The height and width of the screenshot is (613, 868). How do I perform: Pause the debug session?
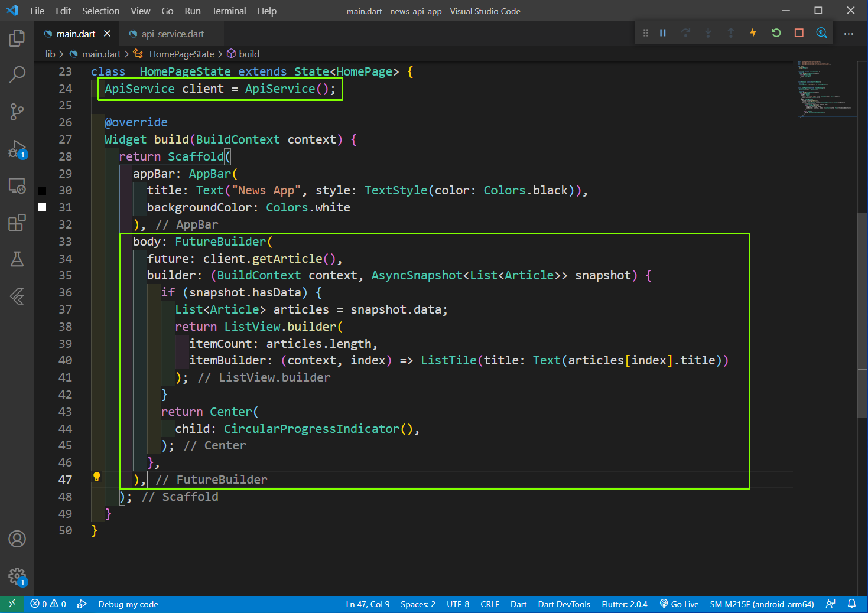click(x=663, y=33)
